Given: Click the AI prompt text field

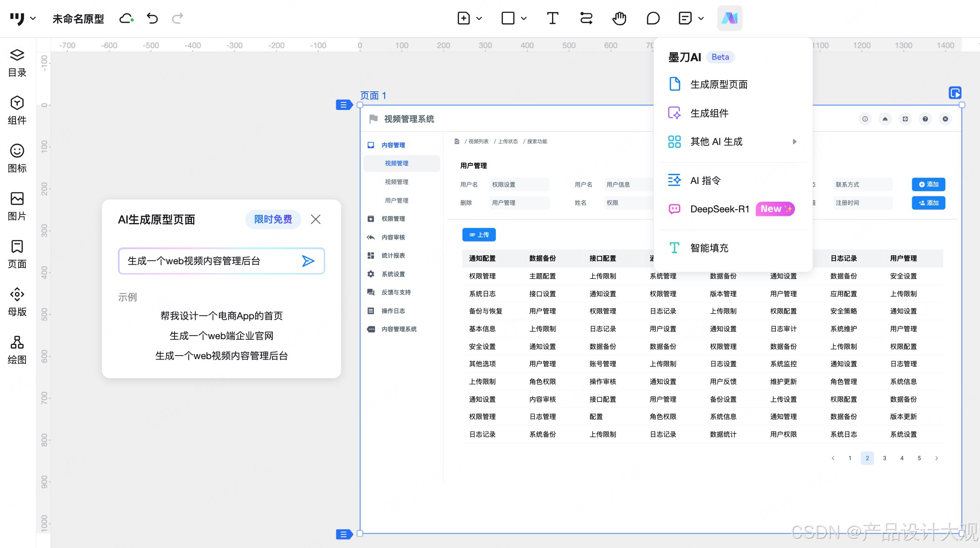Looking at the screenshot, I should (208, 261).
